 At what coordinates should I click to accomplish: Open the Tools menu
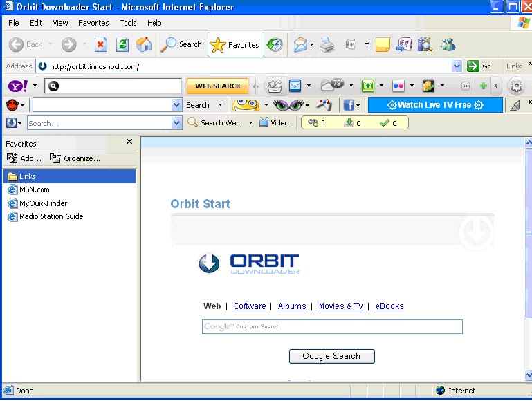(x=128, y=23)
